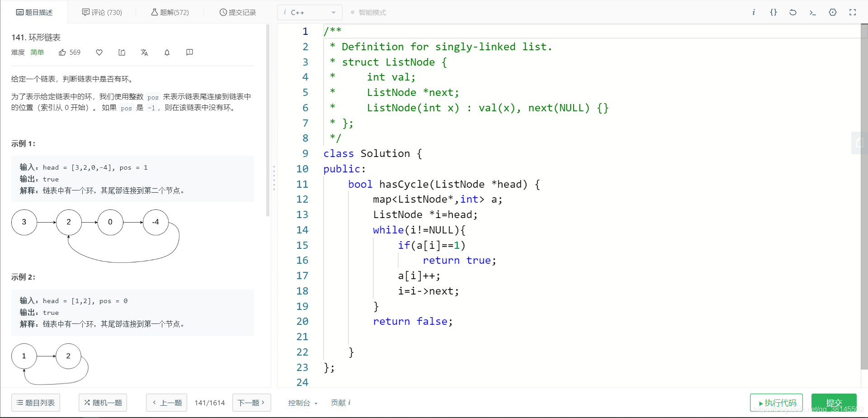
Task: Switch to the 评论 (730) tab
Action: click(102, 12)
